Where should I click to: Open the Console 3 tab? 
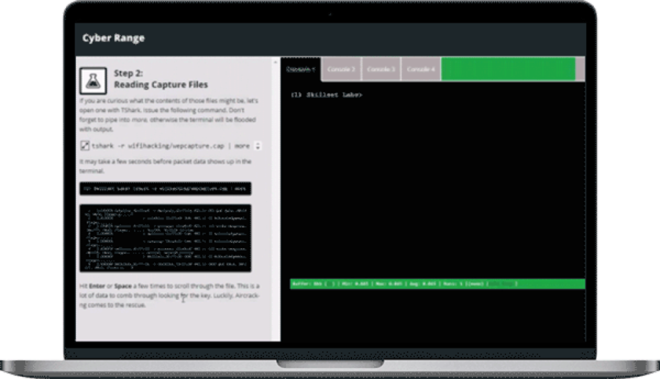(381, 69)
